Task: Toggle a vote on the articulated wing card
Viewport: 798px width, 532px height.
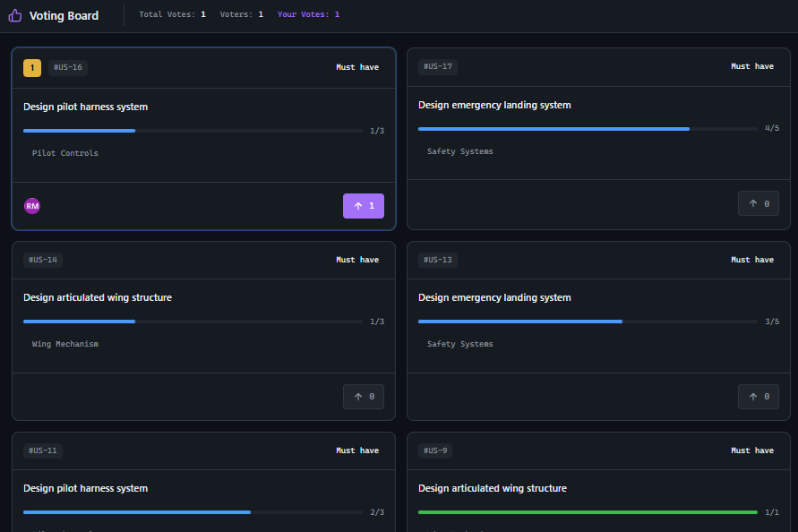Action: (363, 396)
